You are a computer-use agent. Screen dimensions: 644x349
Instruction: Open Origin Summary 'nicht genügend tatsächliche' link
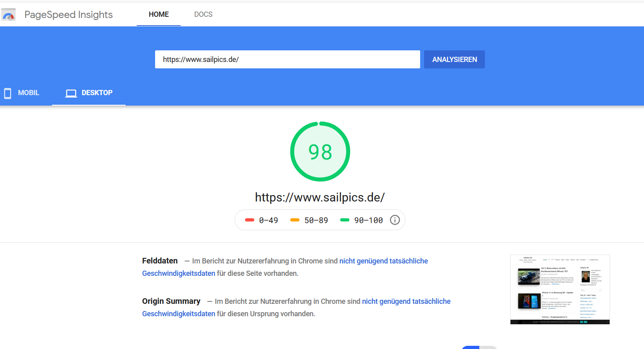click(406, 301)
